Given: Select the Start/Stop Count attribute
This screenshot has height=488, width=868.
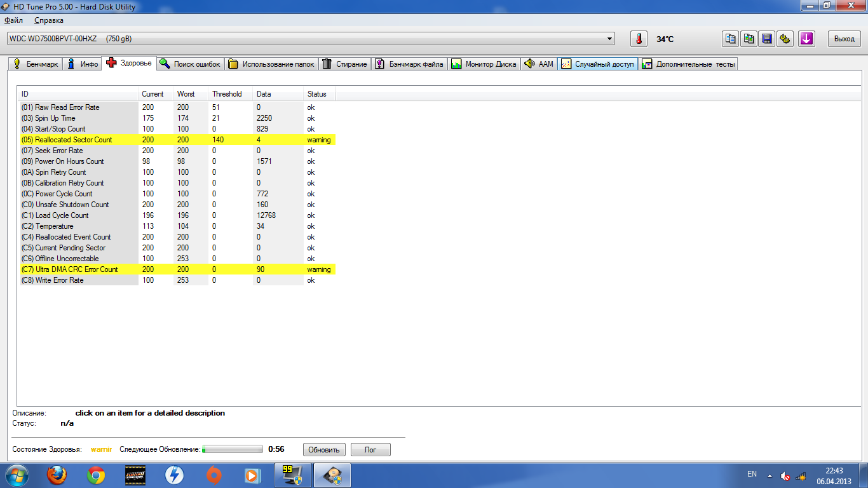Looking at the screenshot, I should point(177,129).
